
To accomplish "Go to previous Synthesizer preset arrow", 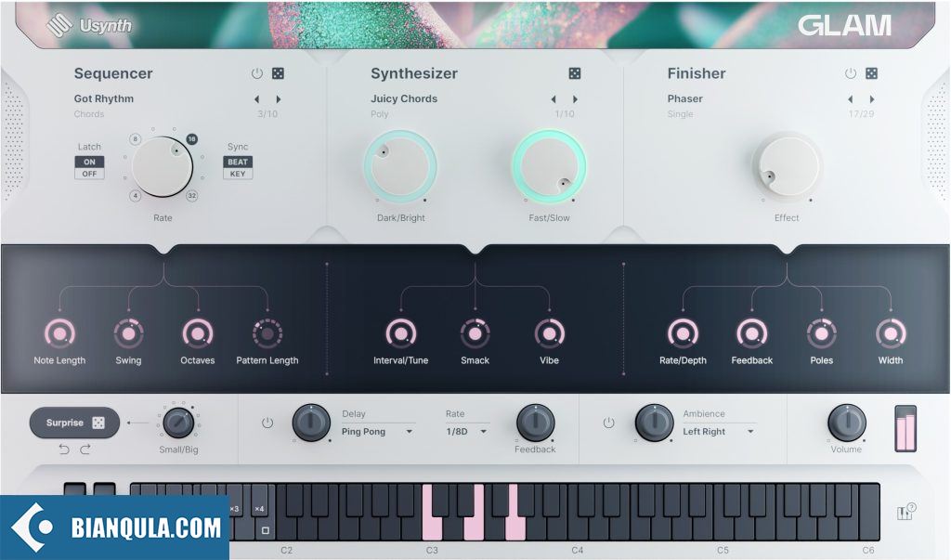I will pos(554,98).
